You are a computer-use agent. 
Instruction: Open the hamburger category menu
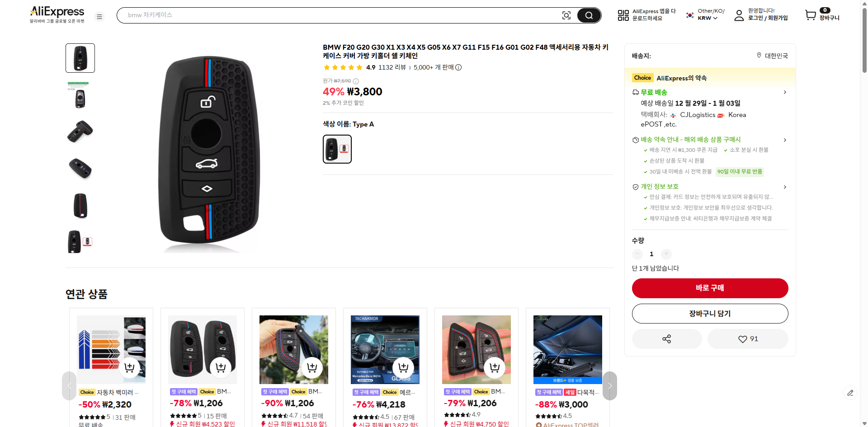[99, 17]
